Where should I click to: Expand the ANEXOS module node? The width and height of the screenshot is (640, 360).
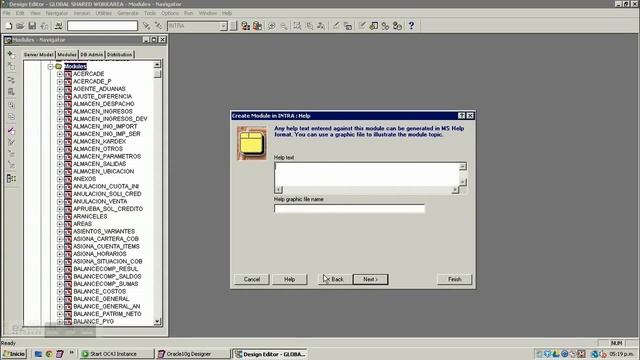tap(60, 179)
